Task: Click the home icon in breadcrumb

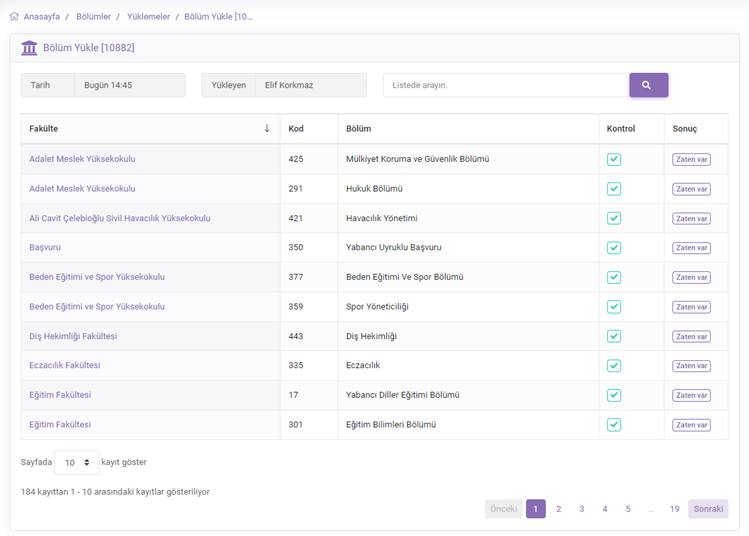Action: point(14,17)
